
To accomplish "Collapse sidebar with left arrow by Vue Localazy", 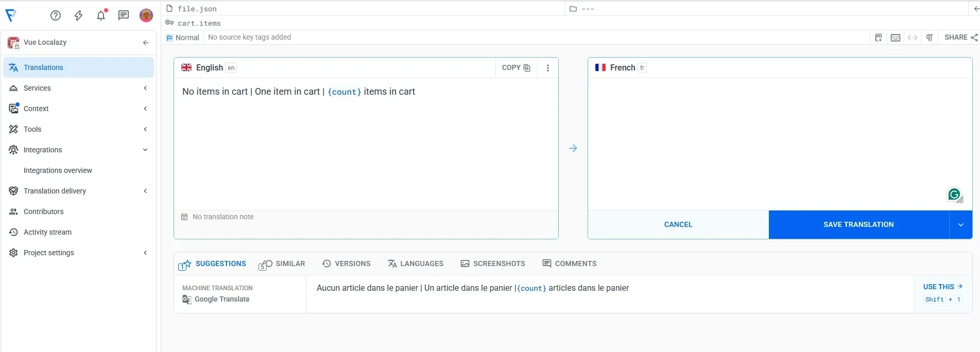I will [146, 43].
